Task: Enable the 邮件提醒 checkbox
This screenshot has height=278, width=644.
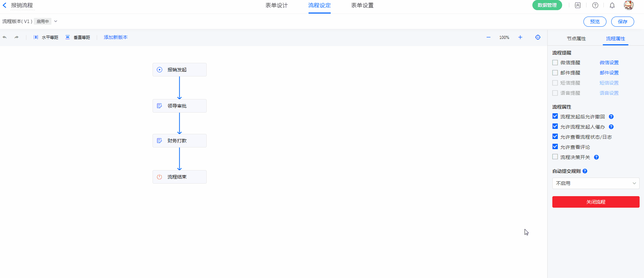Action: [555, 73]
